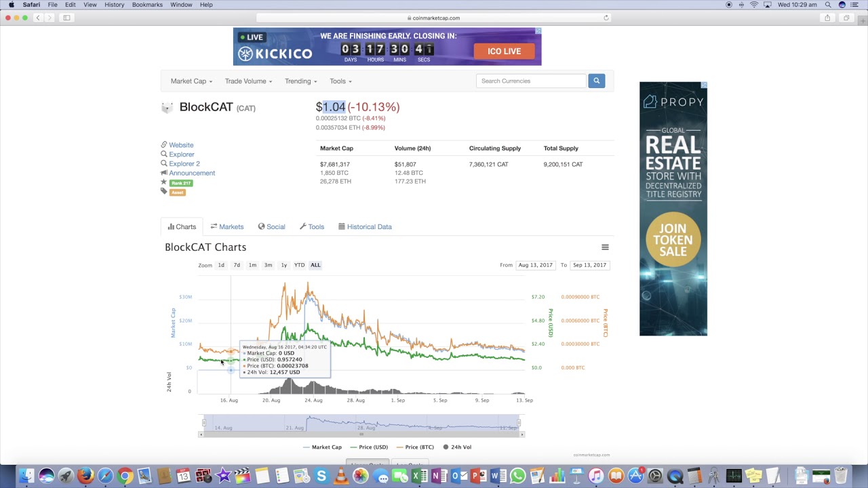Open the History menu
The image size is (868, 488).
(x=114, y=5)
